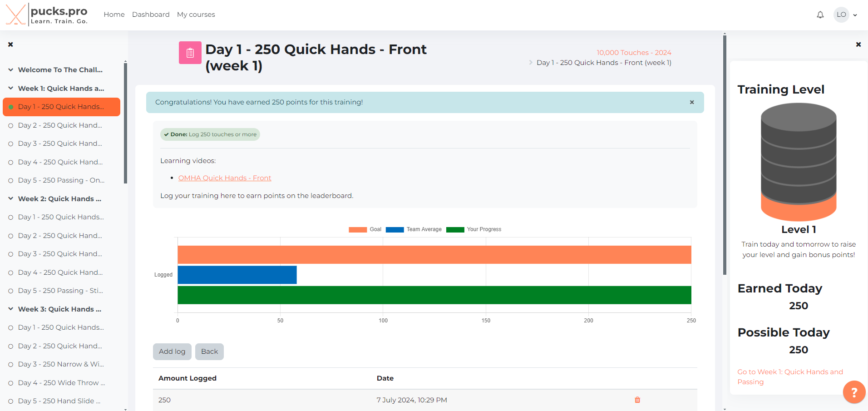This screenshot has width=868, height=411.
Task: Collapse the Week 1: Quick Hands section
Action: (10, 89)
